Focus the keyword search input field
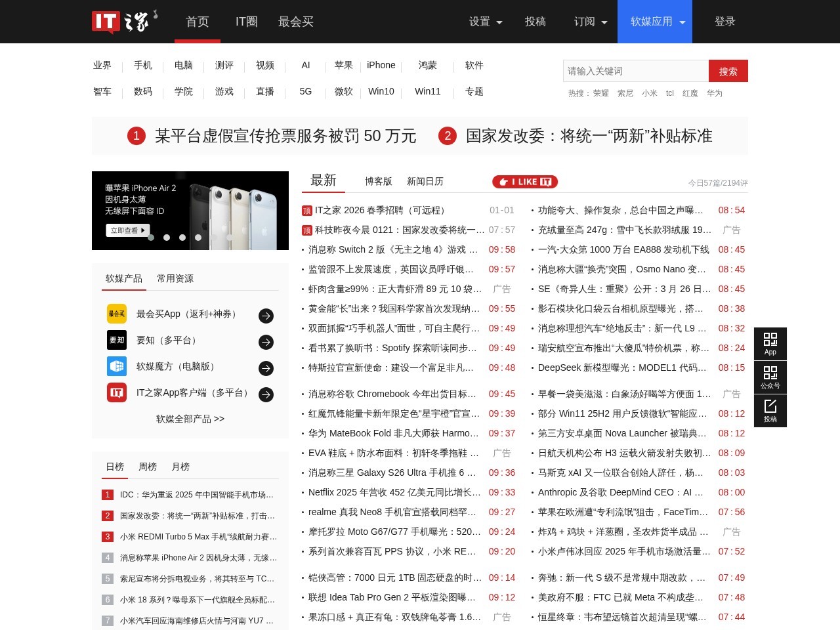 635,71
